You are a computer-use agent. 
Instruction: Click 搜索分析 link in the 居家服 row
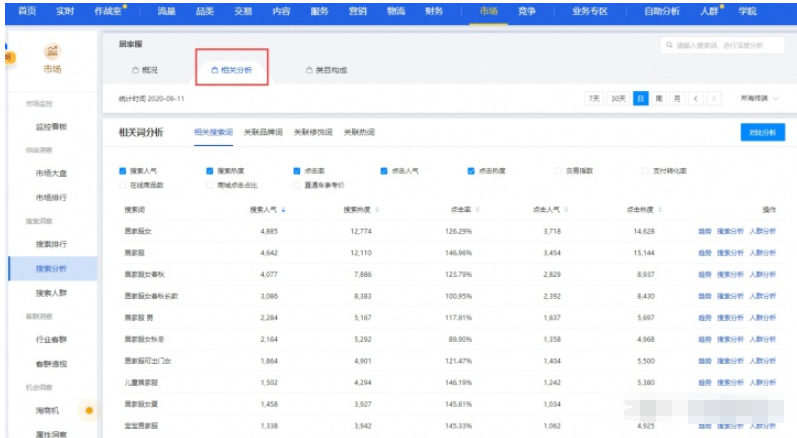(730, 253)
